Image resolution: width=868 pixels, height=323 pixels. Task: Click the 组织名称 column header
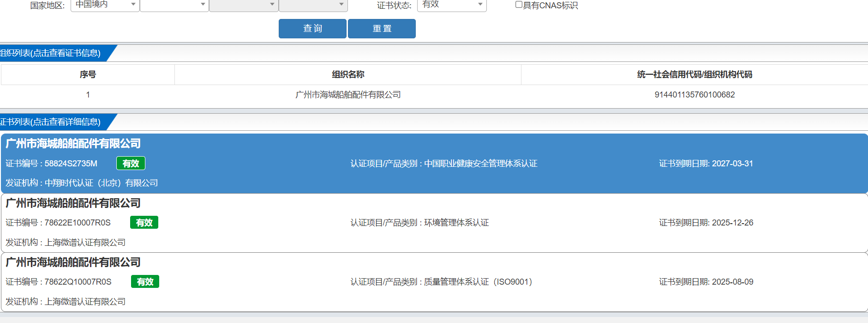(348, 74)
